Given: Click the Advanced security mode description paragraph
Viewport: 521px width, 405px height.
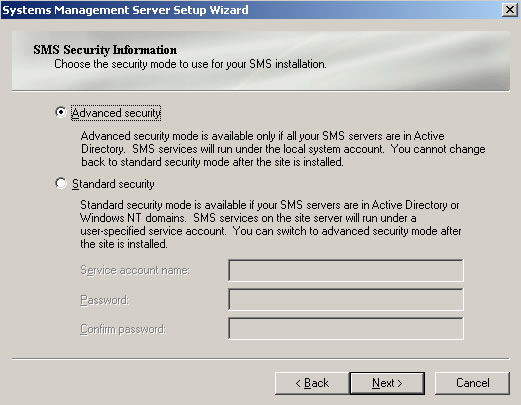Looking at the screenshot, I should [283, 149].
